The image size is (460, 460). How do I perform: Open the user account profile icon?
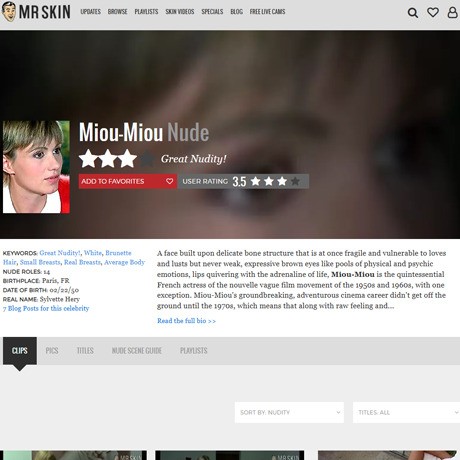452,12
